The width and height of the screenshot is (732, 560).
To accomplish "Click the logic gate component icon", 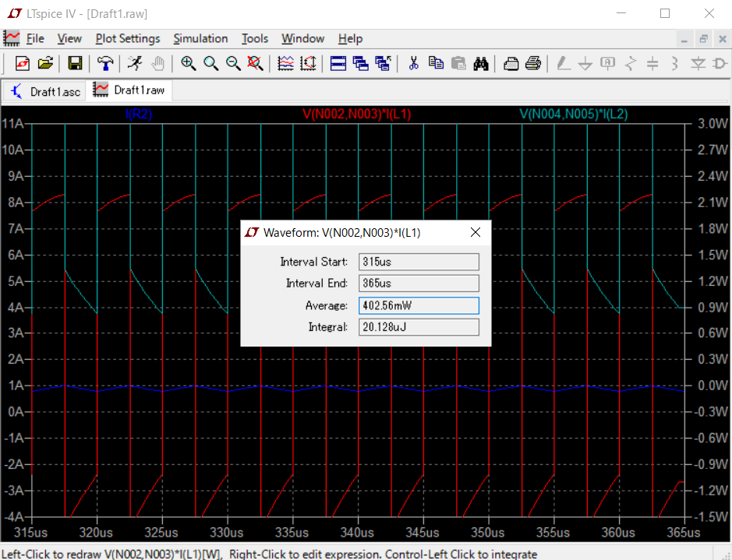I will click(720, 63).
